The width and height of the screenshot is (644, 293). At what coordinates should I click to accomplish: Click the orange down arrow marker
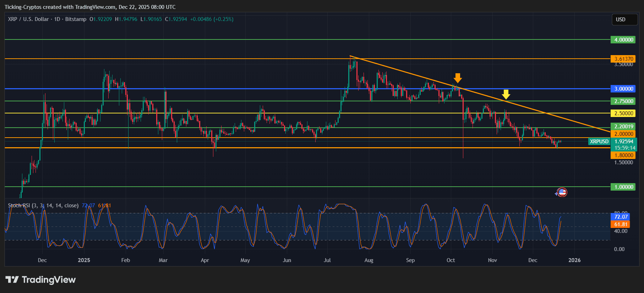pyautogui.click(x=458, y=78)
